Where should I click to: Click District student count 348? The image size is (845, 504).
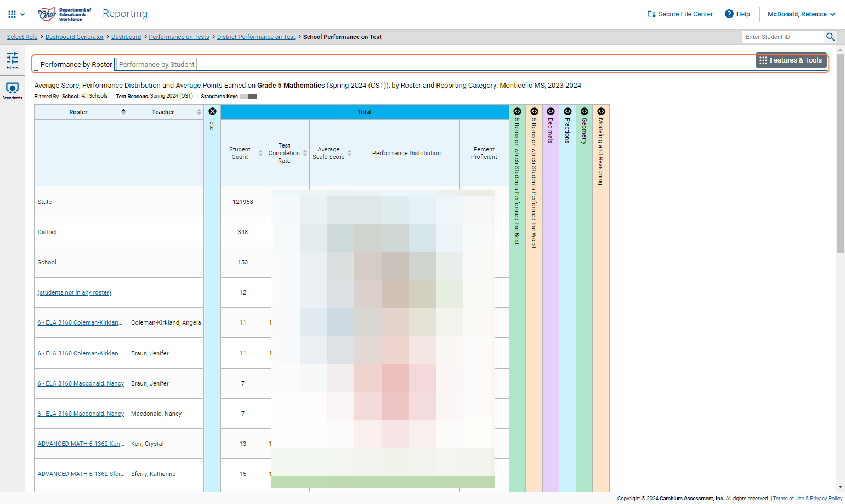tap(243, 232)
